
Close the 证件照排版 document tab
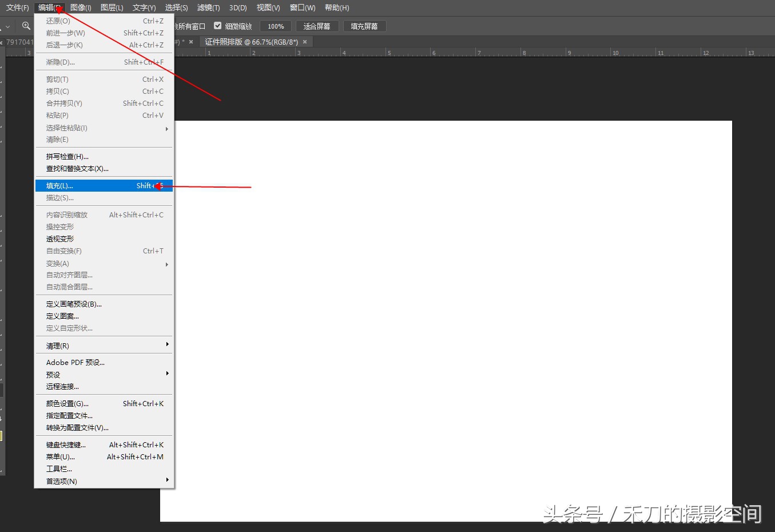click(305, 42)
